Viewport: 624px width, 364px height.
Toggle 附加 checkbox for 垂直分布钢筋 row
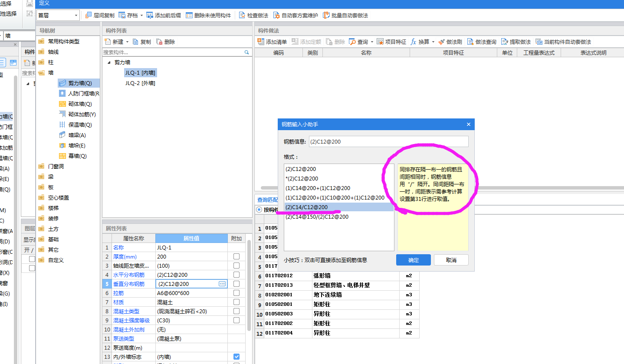236,284
